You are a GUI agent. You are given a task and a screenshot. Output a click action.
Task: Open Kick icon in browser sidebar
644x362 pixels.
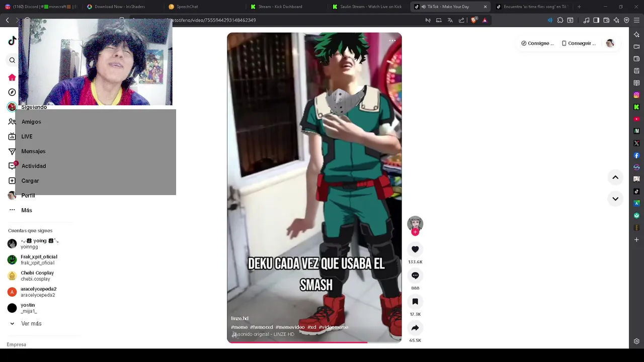tap(636, 107)
